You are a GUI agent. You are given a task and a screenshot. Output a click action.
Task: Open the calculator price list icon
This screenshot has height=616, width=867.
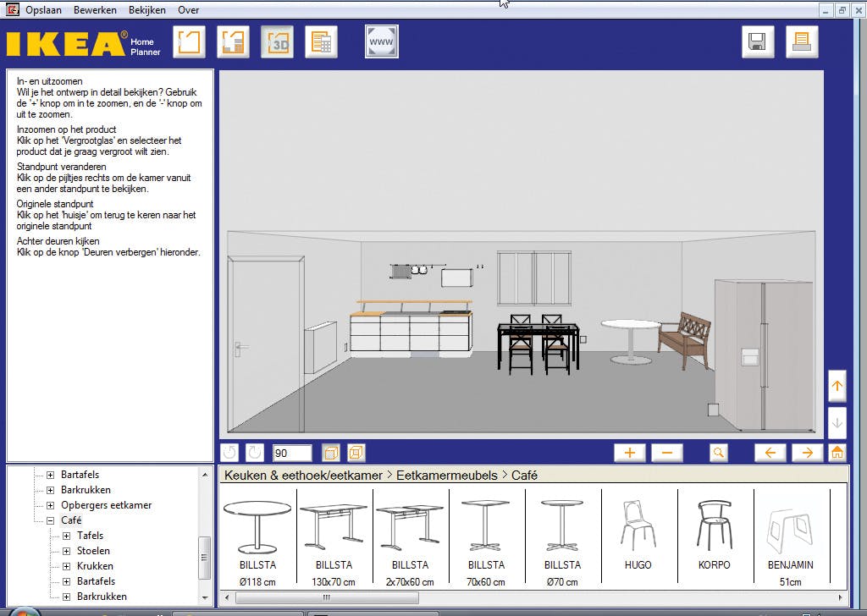tap(321, 42)
